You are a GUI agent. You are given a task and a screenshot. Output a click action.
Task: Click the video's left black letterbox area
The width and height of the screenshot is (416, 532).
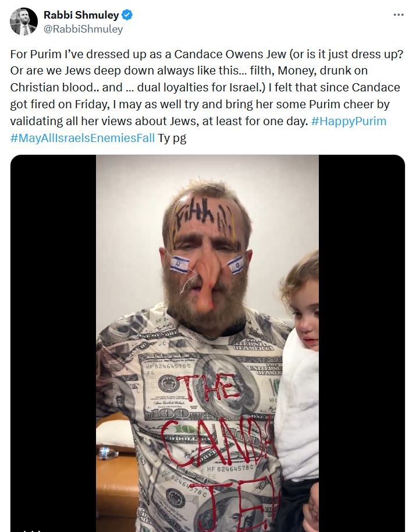point(53,343)
